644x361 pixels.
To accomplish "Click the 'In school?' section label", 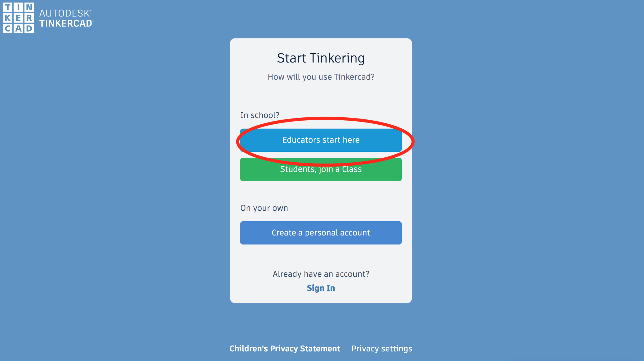I will click(260, 115).
